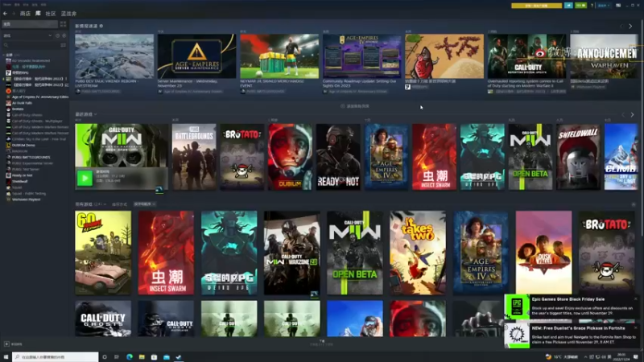Select Call of Duty: Ghosts - Multiplayer in sidebar
Viewport: 644px width, 362px height.
click(37, 121)
